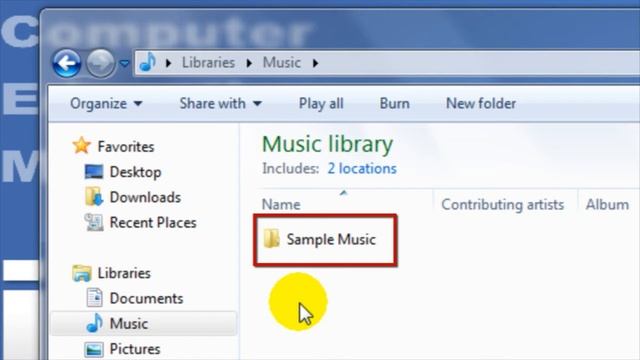Sort by Contributing artists column
640x360 pixels.
click(502, 204)
